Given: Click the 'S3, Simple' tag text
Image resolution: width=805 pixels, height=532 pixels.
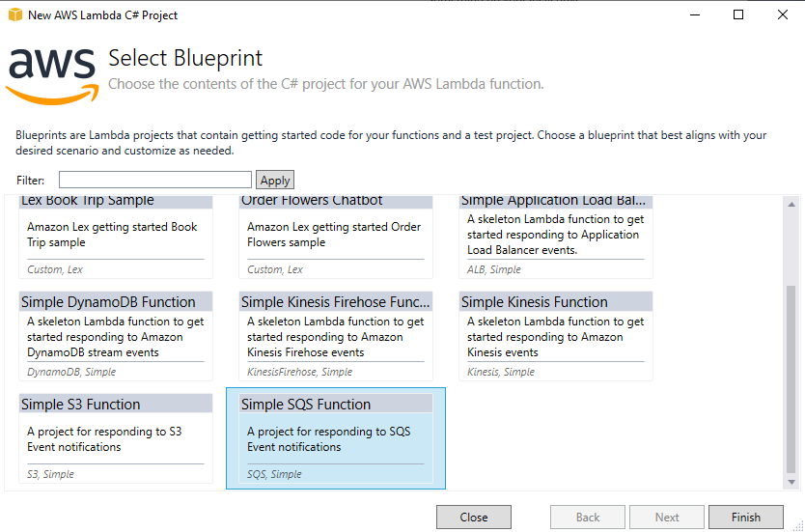Looking at the screenshot, I should (50, 474).
